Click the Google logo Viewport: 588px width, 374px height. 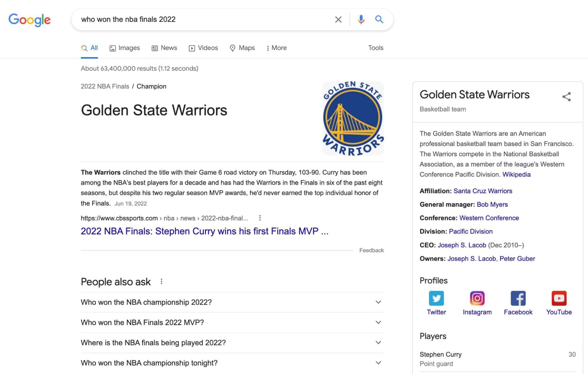coord(29,20)
